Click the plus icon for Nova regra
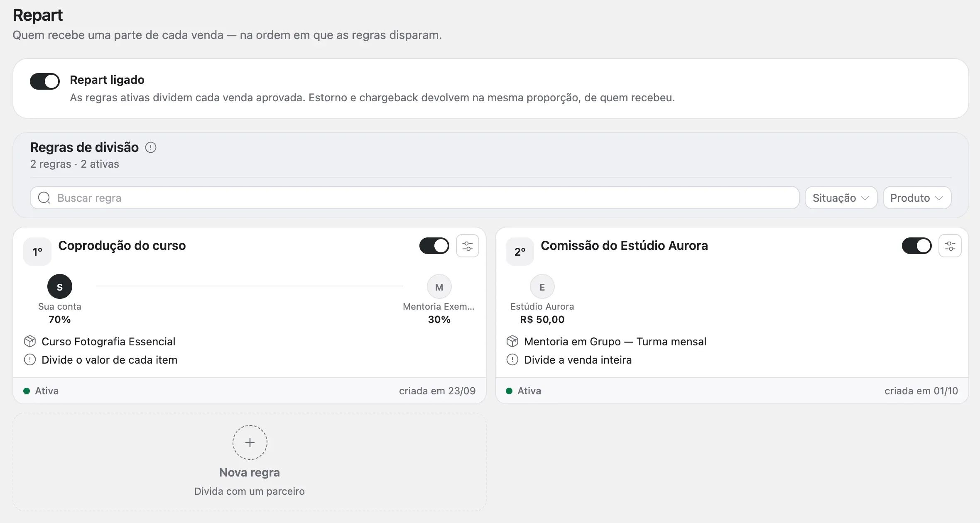980x523 pixels. click(x=250, y=442)
